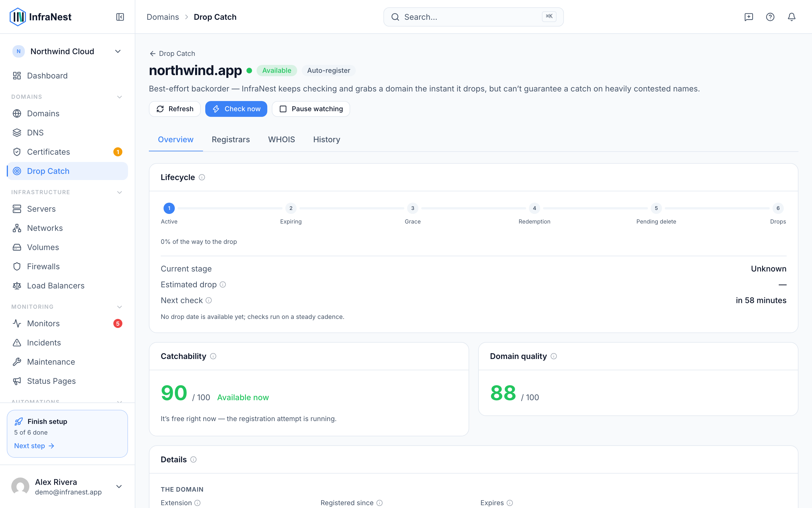Open the help question mark icon
The image size is (812, 508).
(x=770, y=17)
